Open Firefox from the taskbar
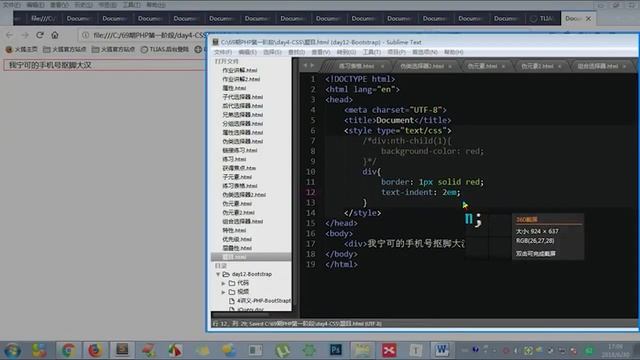This screenshot has width=640, height=360. (x=95, y=350)
